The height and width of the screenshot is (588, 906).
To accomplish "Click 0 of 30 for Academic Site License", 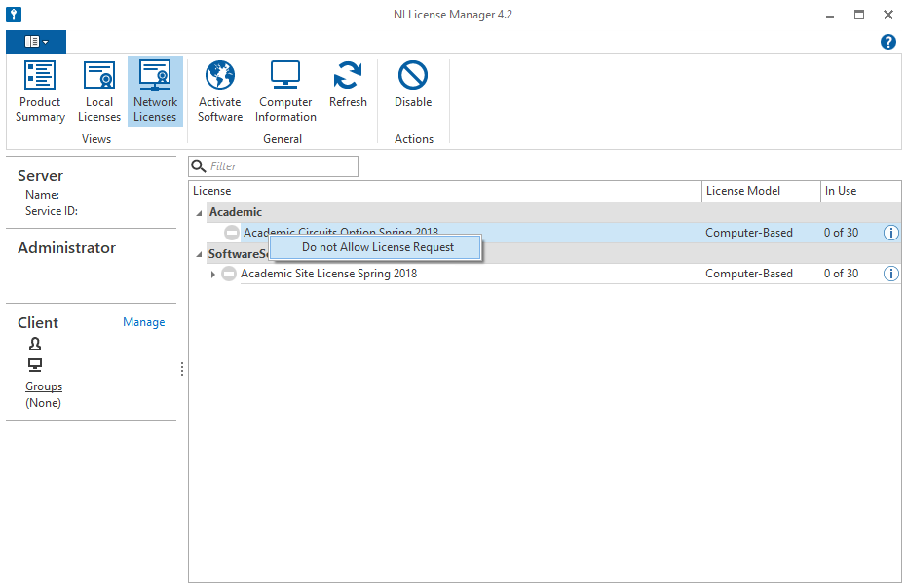I will point(842,274).
